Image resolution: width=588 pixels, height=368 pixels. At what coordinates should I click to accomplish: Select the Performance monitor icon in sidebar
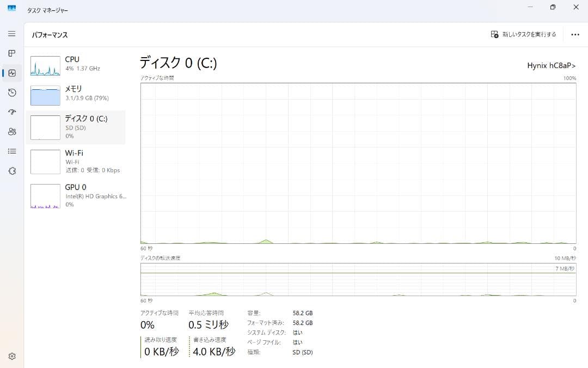(x=11, y=73)
